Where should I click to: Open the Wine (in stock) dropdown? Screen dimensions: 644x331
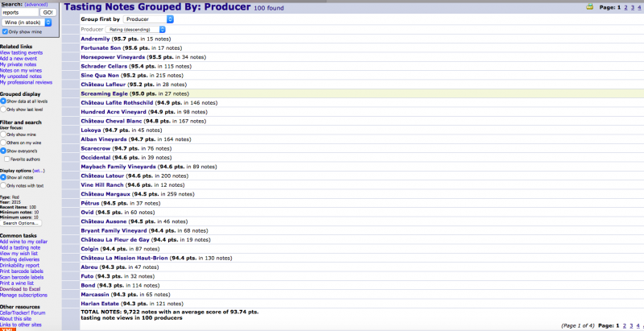click(27, 23)
